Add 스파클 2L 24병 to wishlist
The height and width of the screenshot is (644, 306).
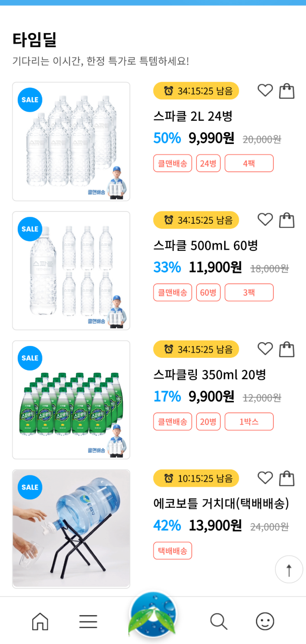[265, 90]
